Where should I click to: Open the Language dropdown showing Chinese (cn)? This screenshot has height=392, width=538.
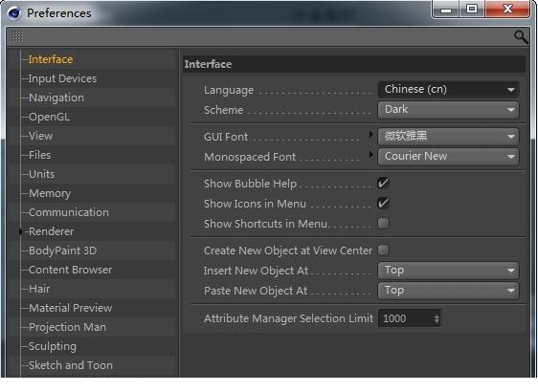coord(448,90)
